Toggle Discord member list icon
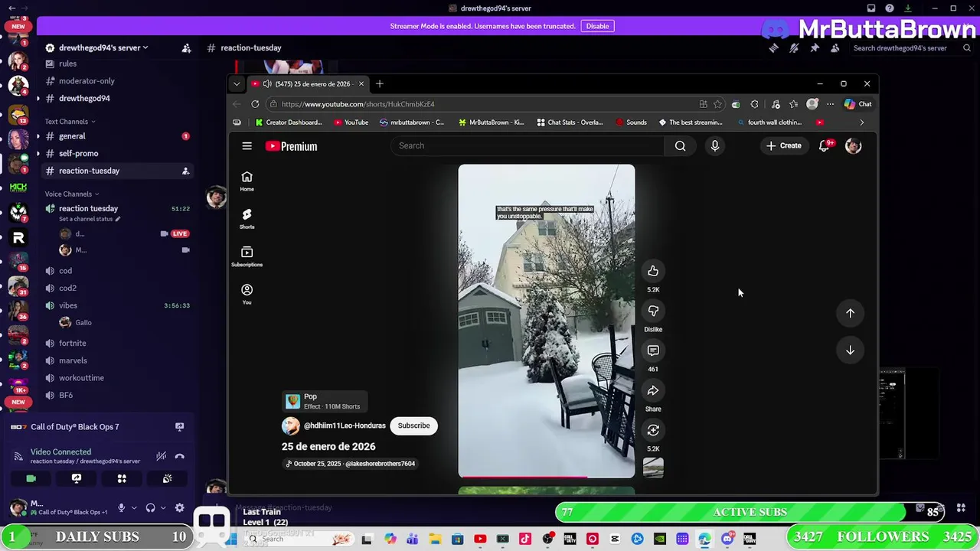980x551 pixels. (x=835, y=47)
